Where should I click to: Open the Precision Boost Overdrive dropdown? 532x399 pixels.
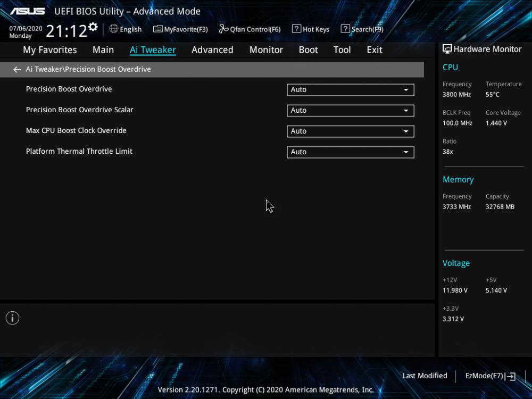click(x=351, y=90)
